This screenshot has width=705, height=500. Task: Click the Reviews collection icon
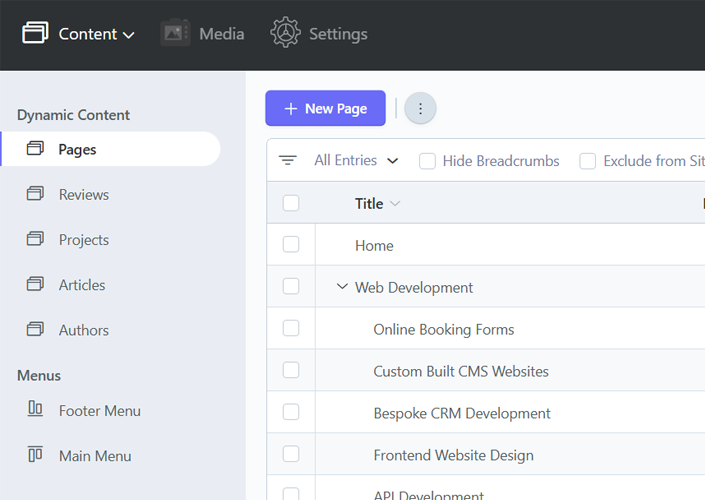click(x=35, y=194)
